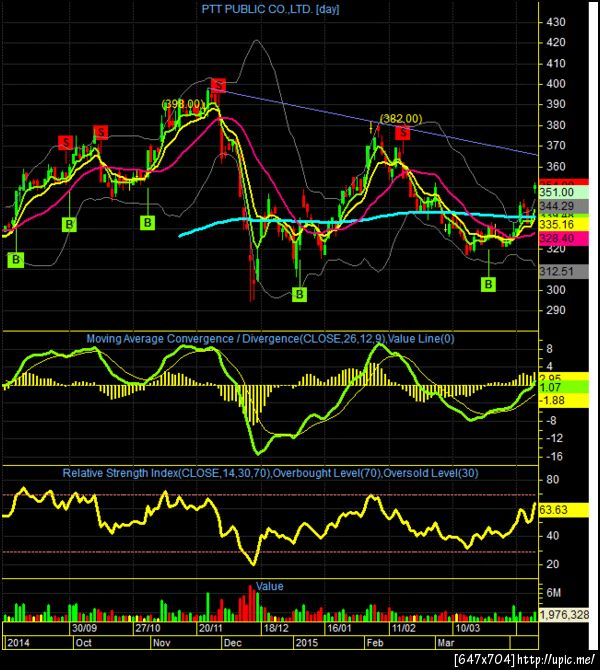This screenshot has height=670, width=600.
Task: Select the -1.88 MACD value tag
Action: tap(564, 400)
